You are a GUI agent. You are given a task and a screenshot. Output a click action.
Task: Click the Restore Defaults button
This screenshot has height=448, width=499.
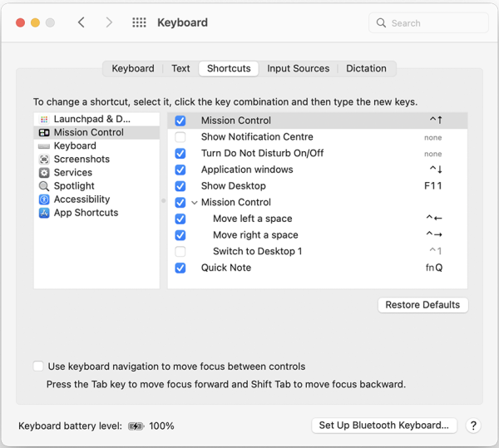[422, 304]
